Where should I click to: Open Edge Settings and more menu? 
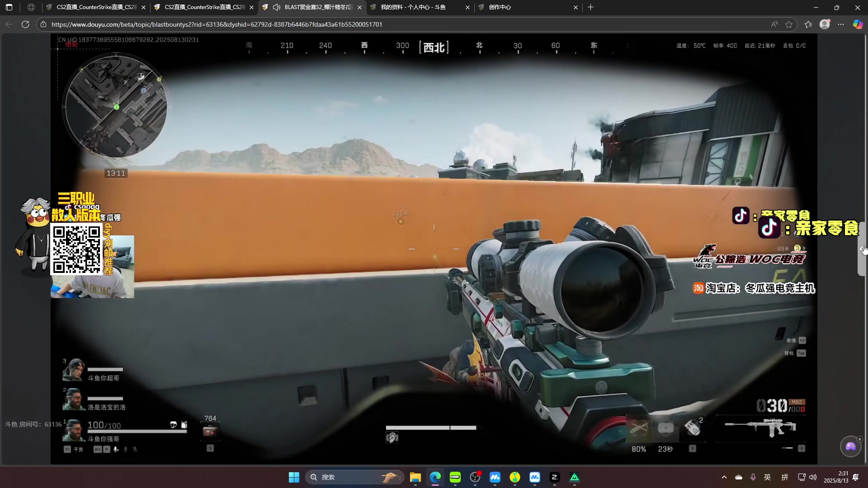tap(841, 24)
